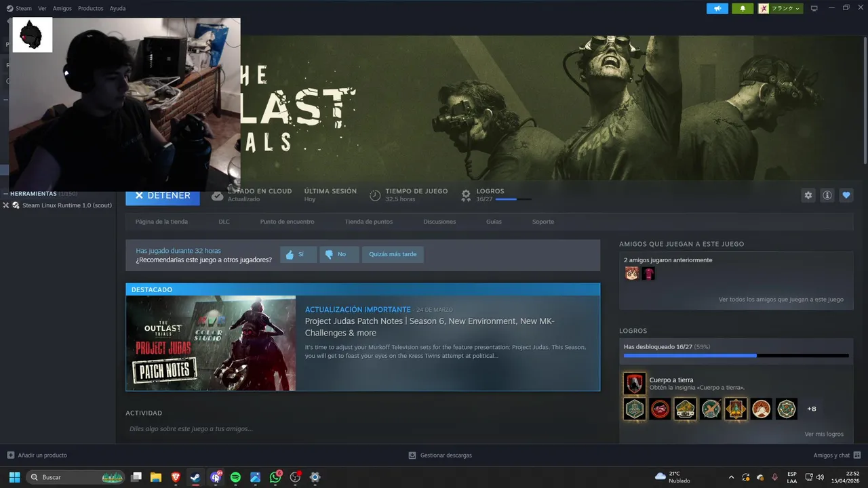868x488 pixels.
Task: Open WhatsApp from the taskbar
Action: (x=275, y=477)
